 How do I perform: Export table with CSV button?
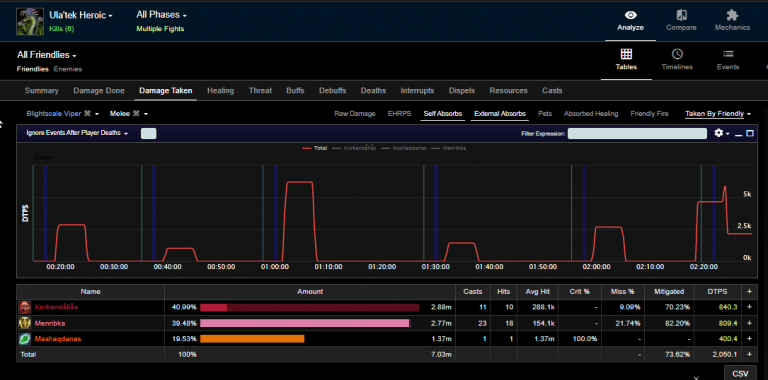[x=740, y=373]
